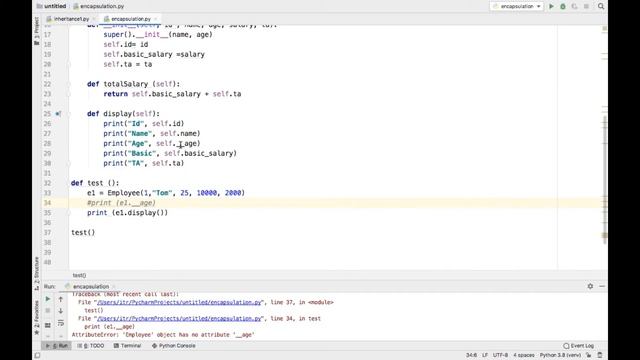Open the Event Log
640x360 pixels.
(x=579, y=346)
